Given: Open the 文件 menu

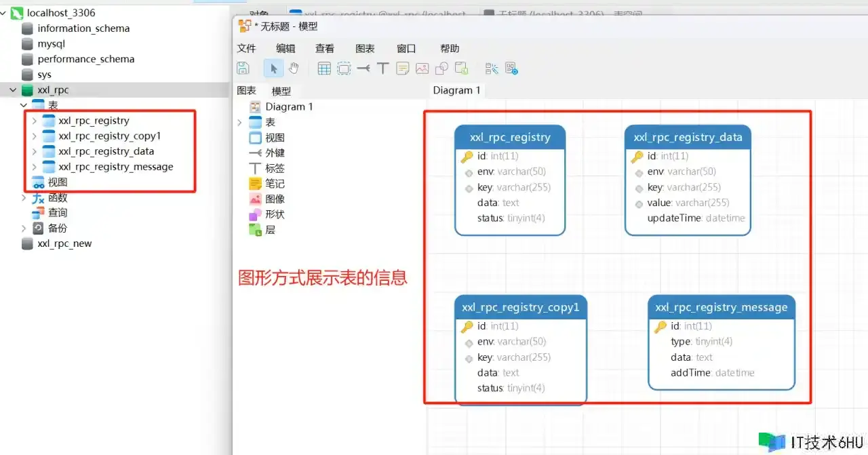Looking at the screenshot, I should (x=246, y=49).
